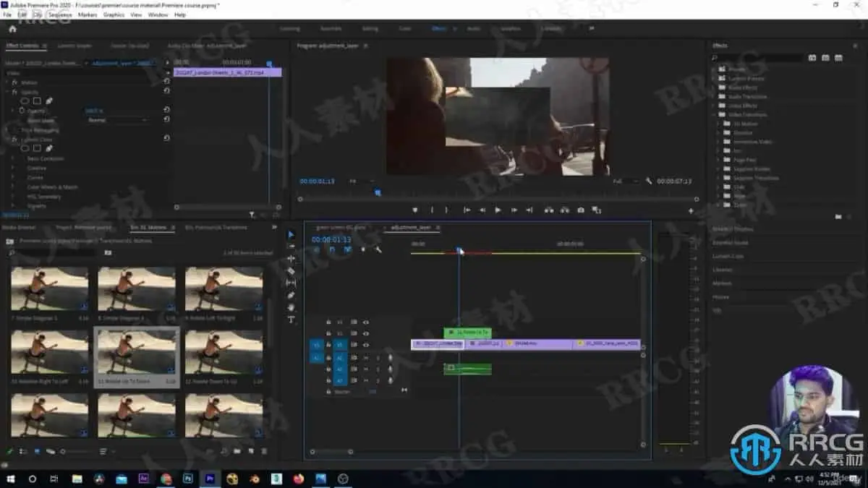Select the Pen tool in tools panel
868x488 pixels.
(292, 295)
